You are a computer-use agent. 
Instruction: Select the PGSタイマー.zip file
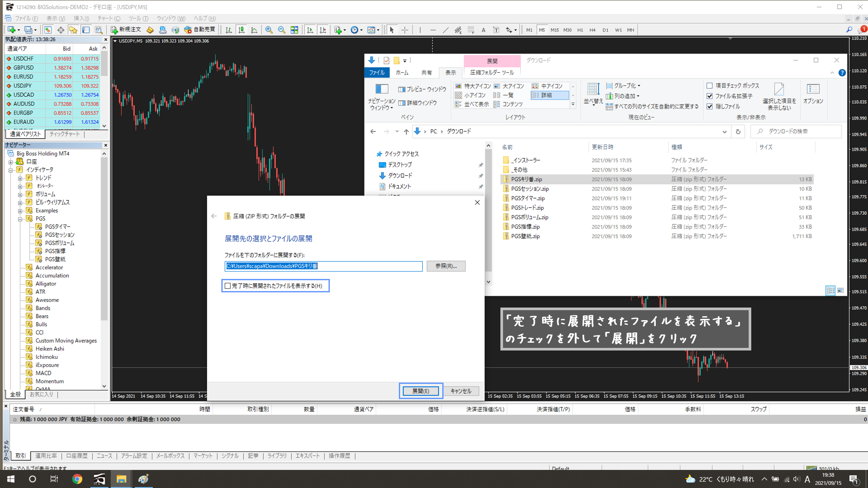point(527,198)
